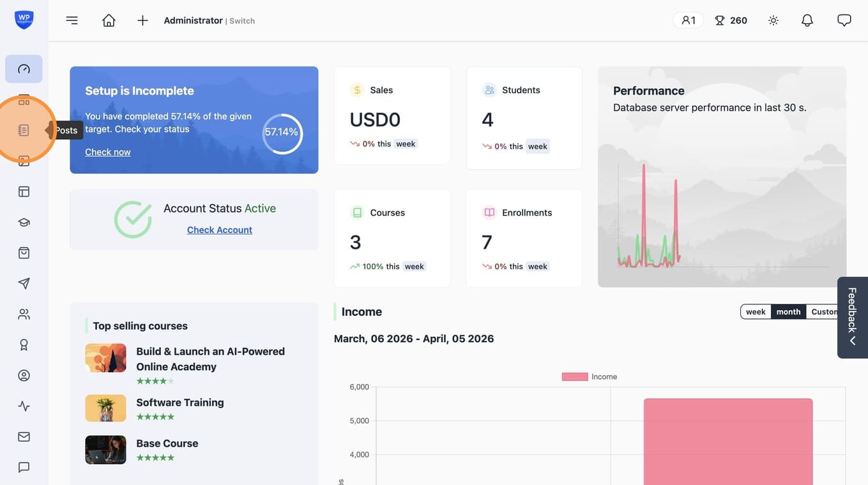Open the shopping bag icon in sidebar
Screen dimensions: 868x485
tap(24, 253)
